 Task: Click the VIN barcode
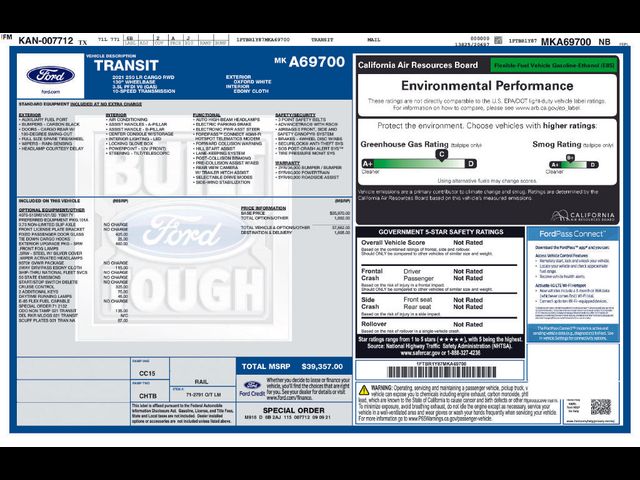[x=442, y=372]
